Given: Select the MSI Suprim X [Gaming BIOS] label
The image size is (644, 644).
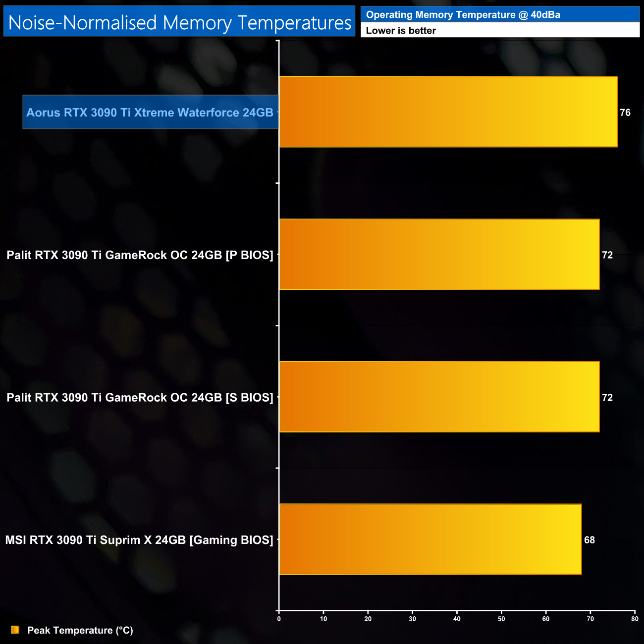Looking at the screenshot, I should pyautogui.click(x=139, y=540).
